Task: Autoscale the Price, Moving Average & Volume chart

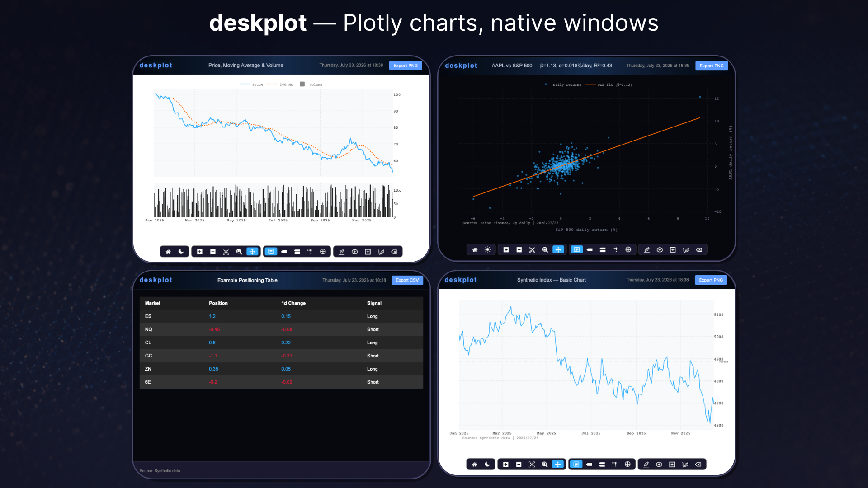Action: (x=226, y=252)
